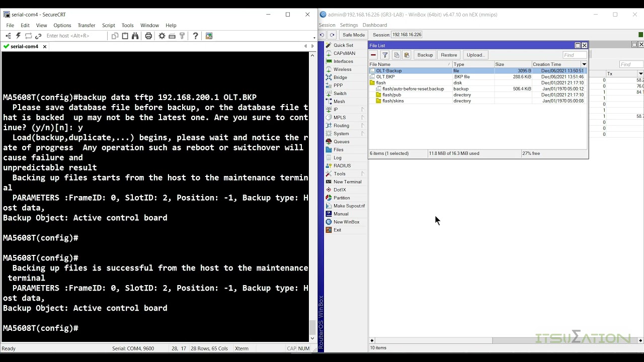Open Bridge in WinBox sidebar

(340, 77)
